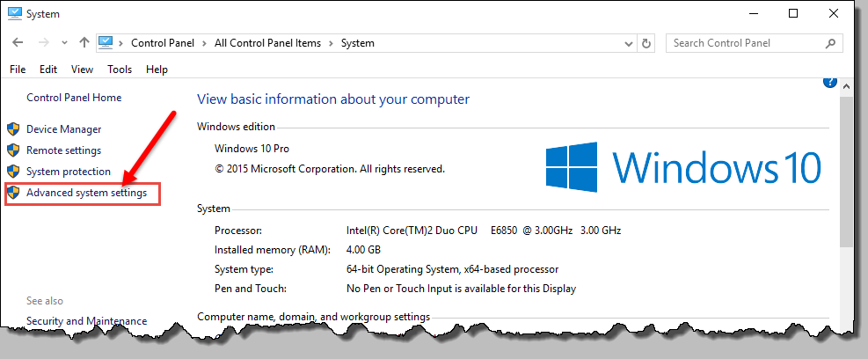Click the 2015 Microsoft Corporation copyright text
The height and width of the screenshot is (359, 868).
point(330,169)
